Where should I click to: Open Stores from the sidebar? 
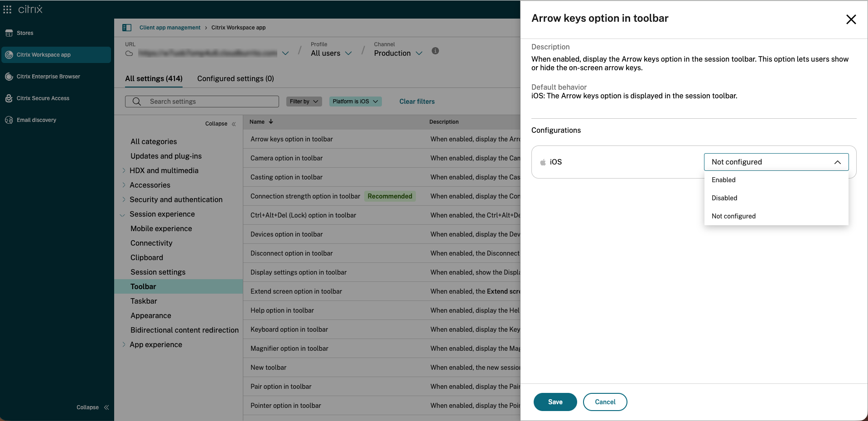[25, 33]
